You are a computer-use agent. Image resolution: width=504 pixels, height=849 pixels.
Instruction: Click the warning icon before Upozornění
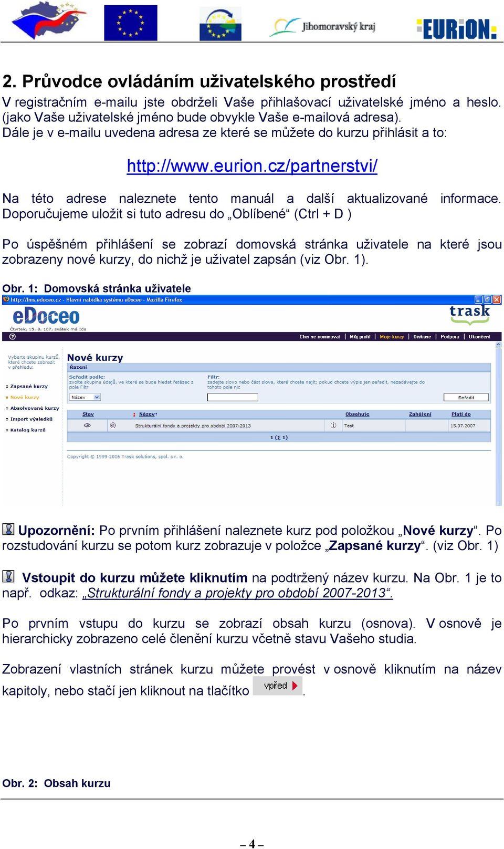pos(8,529)
